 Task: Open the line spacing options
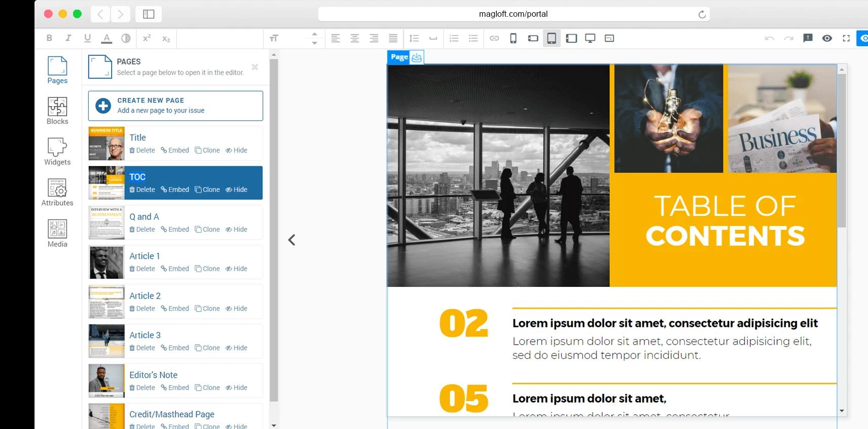coord(414,38)
